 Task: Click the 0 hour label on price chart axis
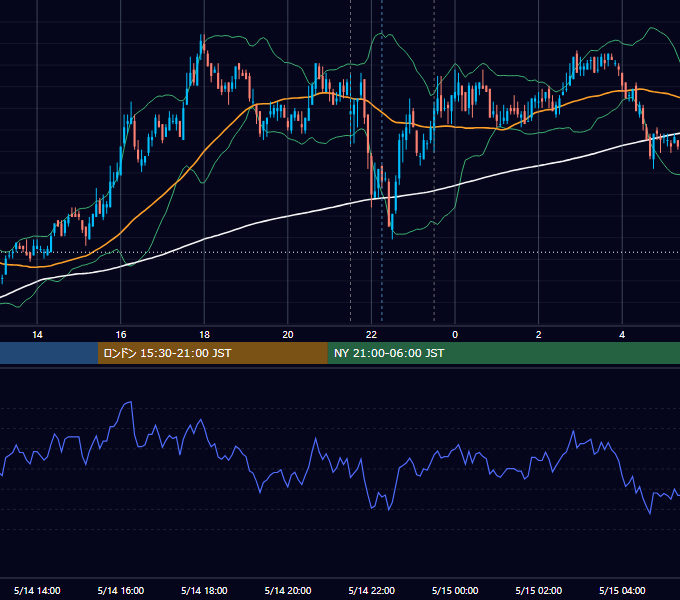tap(455, 335)
